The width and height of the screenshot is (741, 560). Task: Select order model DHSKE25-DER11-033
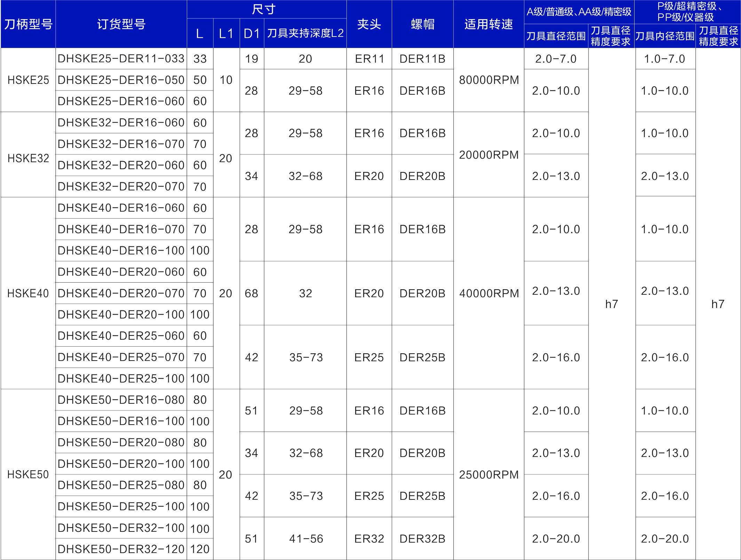coord(121,58)
